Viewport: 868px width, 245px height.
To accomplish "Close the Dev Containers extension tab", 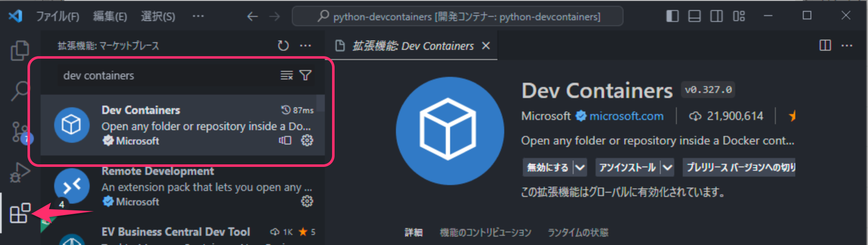I will pyautogui.click(x=486, y=46).
